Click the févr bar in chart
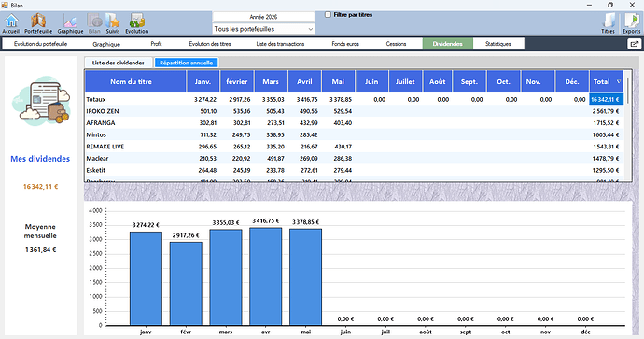The width and height of the screenshot is (644, 339). [x=186, y=284]
